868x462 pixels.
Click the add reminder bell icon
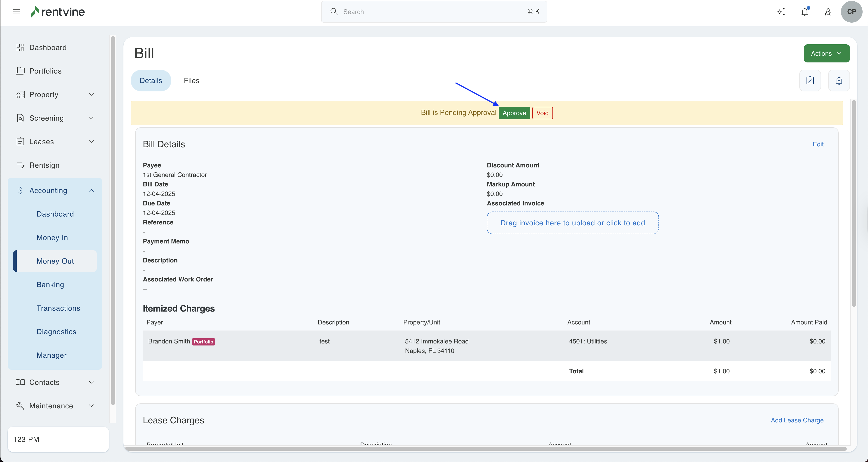point(839,81)
